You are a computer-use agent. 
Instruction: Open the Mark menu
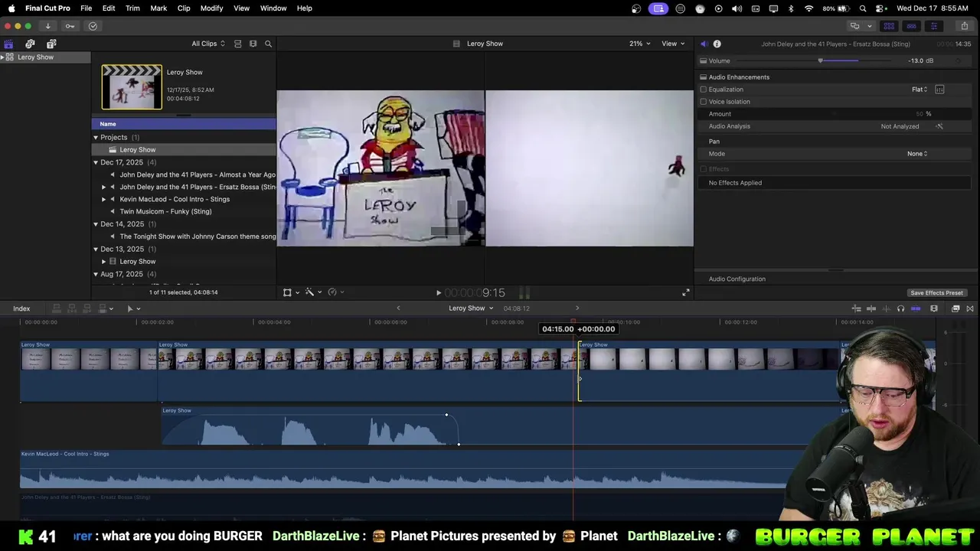(x=158, y=8)
